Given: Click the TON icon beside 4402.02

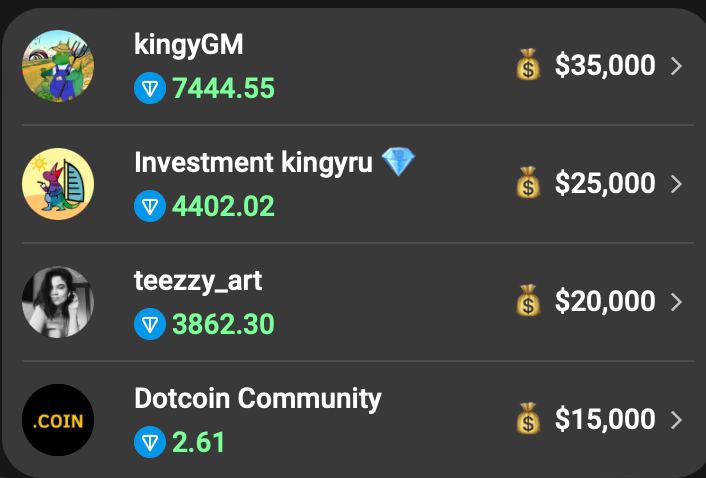Looking at the screenshot, I should coord(150,206).
